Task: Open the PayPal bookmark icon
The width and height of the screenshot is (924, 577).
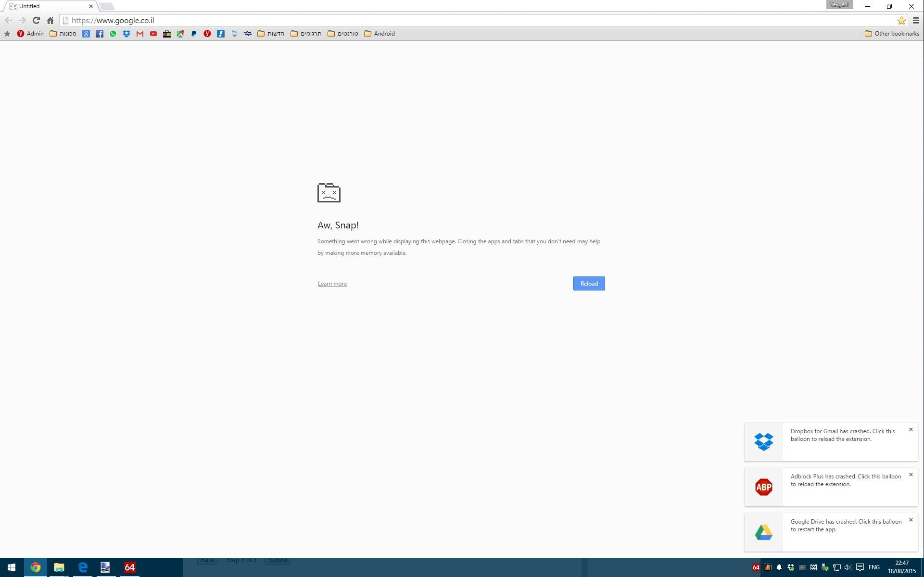Action: [194, 34]
